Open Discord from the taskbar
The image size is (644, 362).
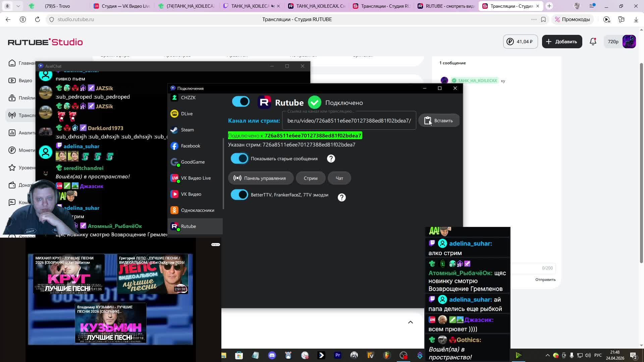[x=272, y=355]
